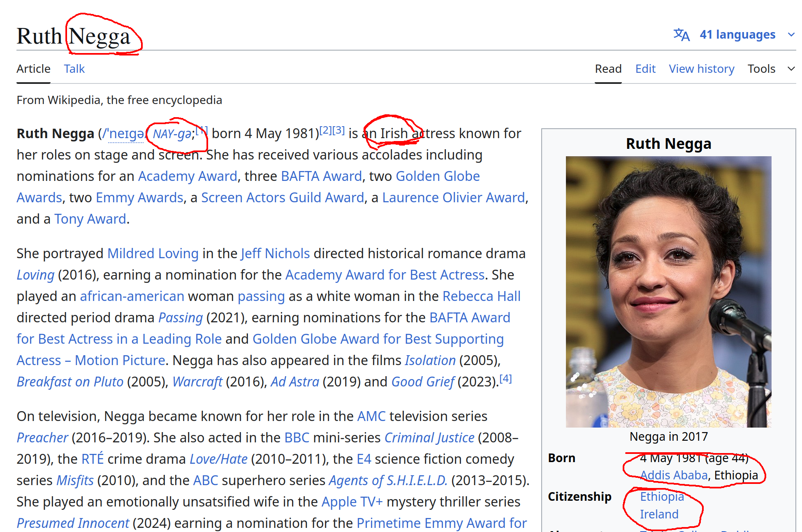Viewport: 802px width, 532px height.
Task: Follow the Laurence Olivier Award link
Action: (454, 197)
